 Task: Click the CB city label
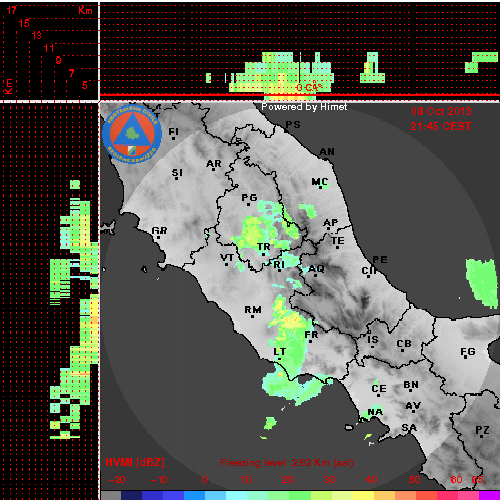click(x=404, y=344)
